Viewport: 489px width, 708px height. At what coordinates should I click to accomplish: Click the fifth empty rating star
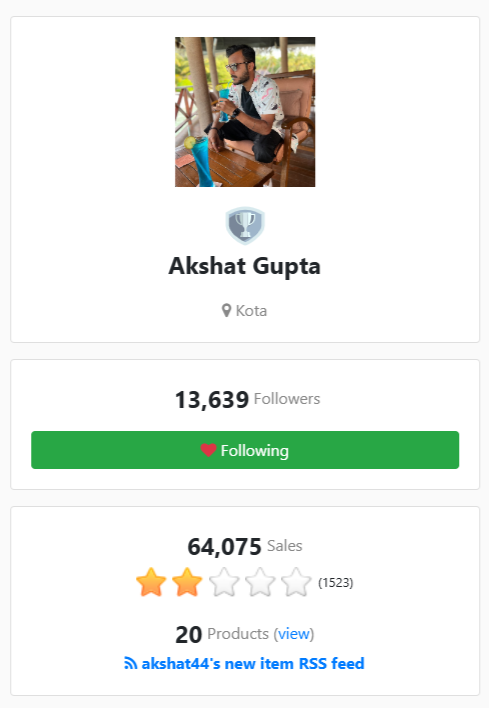coord(296,582)
